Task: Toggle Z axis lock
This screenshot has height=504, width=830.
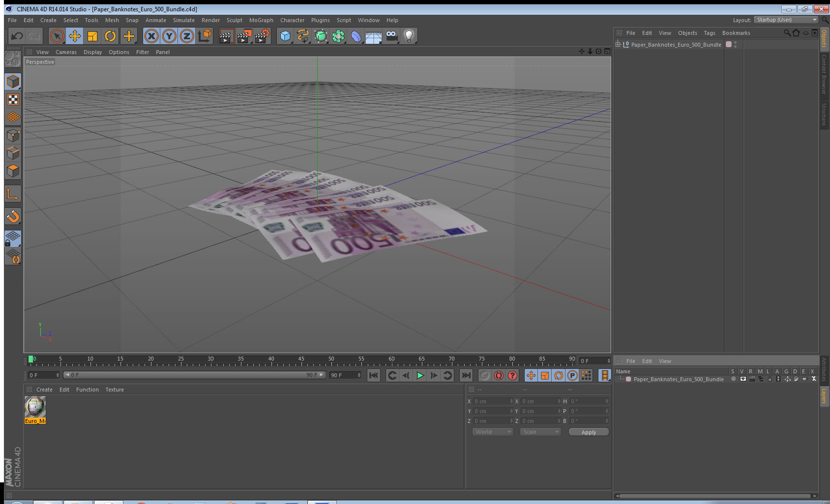Action: point(187,36)
